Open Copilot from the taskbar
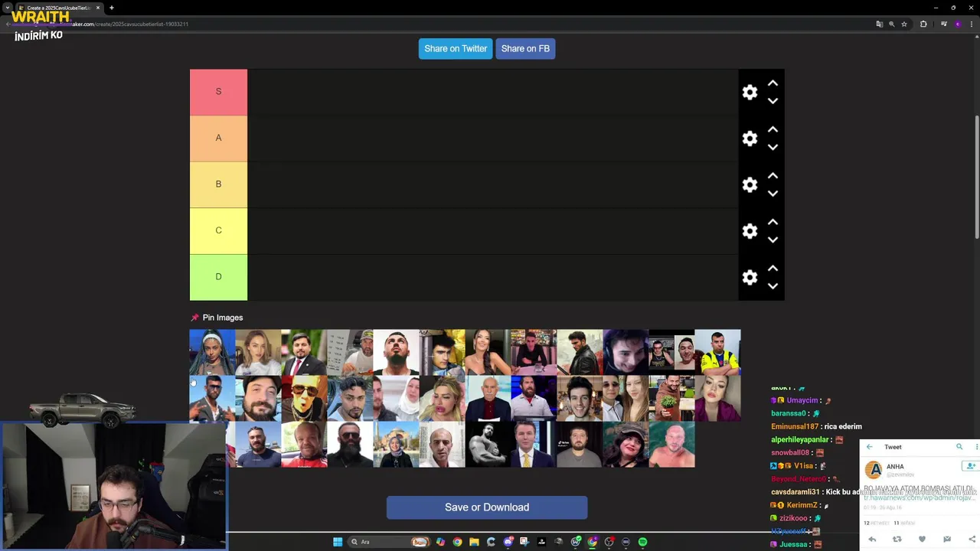This screenshot has height=551, width=980. coord(440,542)
